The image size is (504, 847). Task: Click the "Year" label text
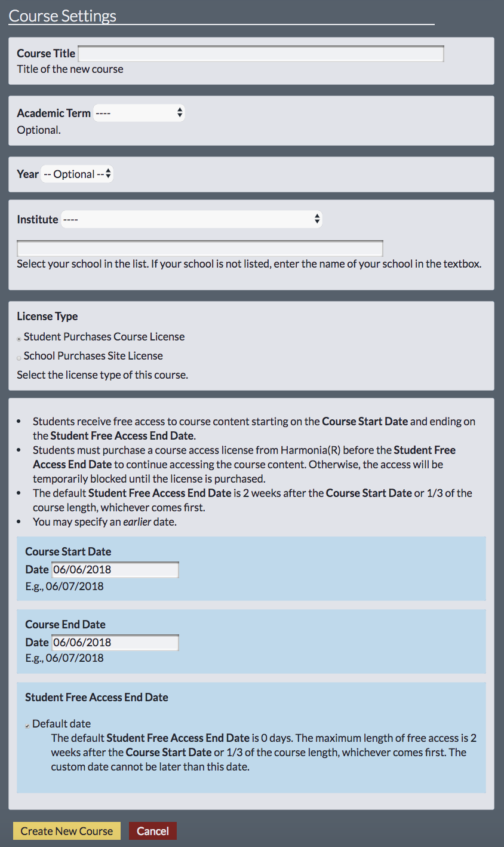27,174
